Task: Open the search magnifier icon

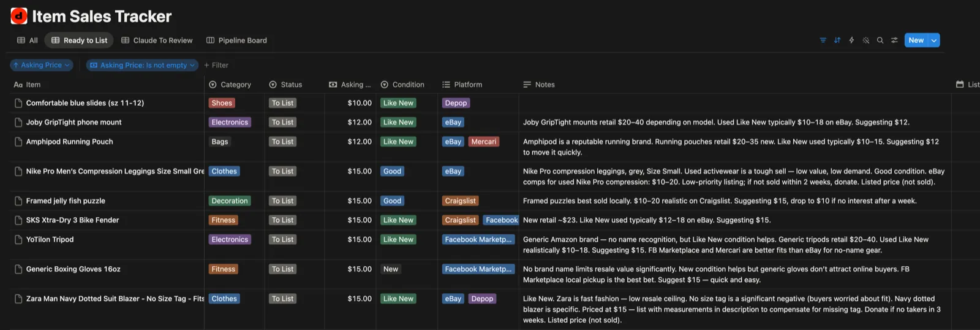Action: (x=880, y=40)
